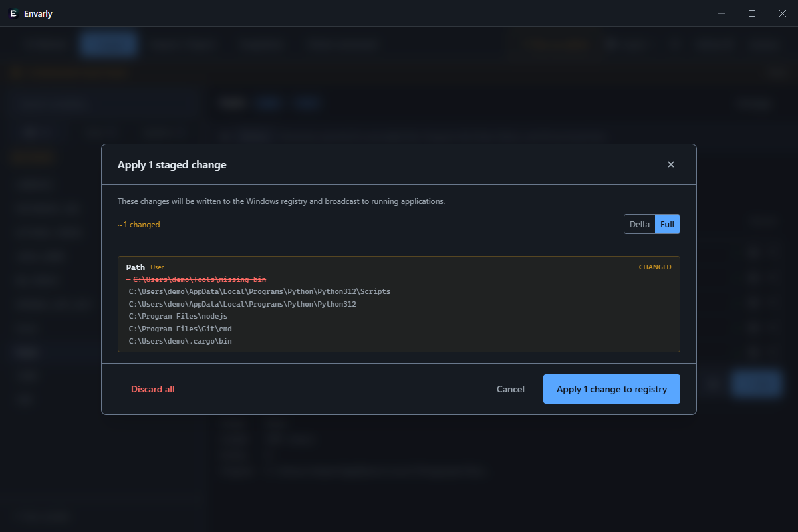Click the "Apply 1 staged change" heading
This screenshot has width=798, height=532.
pyautogui.click(x=172, y=164)
